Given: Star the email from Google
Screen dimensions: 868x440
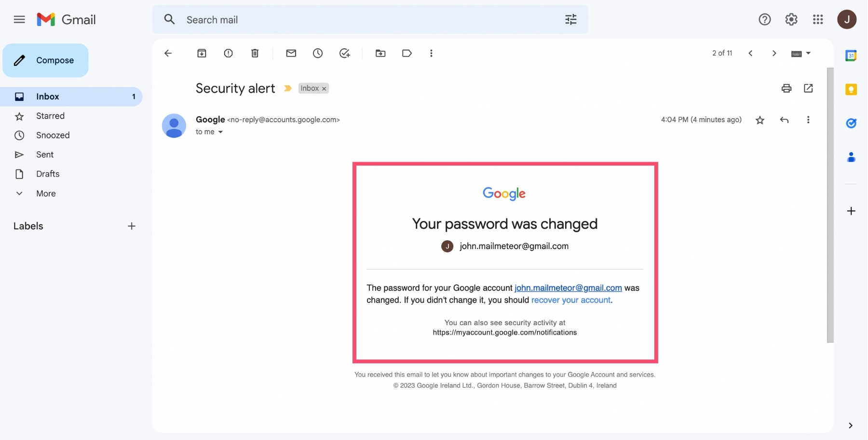Looking at the screenshot, I should point(759,120).
